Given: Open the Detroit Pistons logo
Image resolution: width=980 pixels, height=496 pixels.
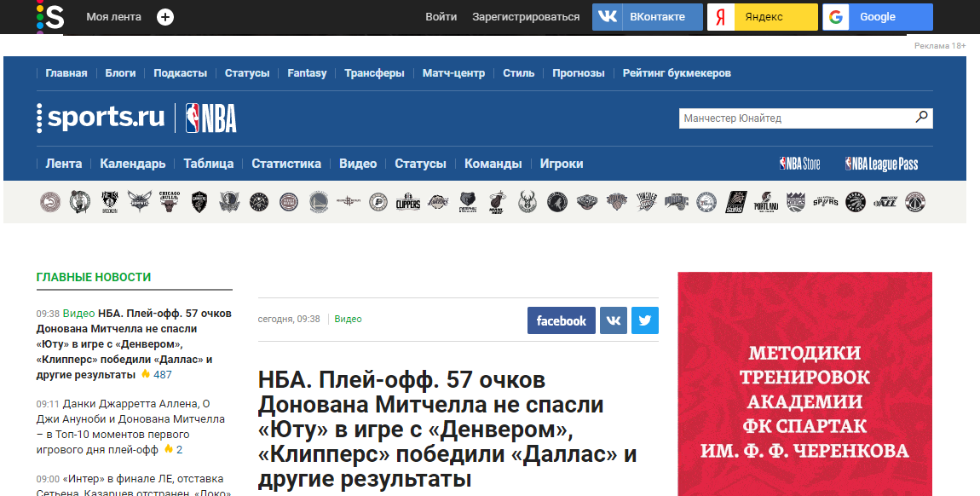Looking at the screenshot, I should 289,202.
